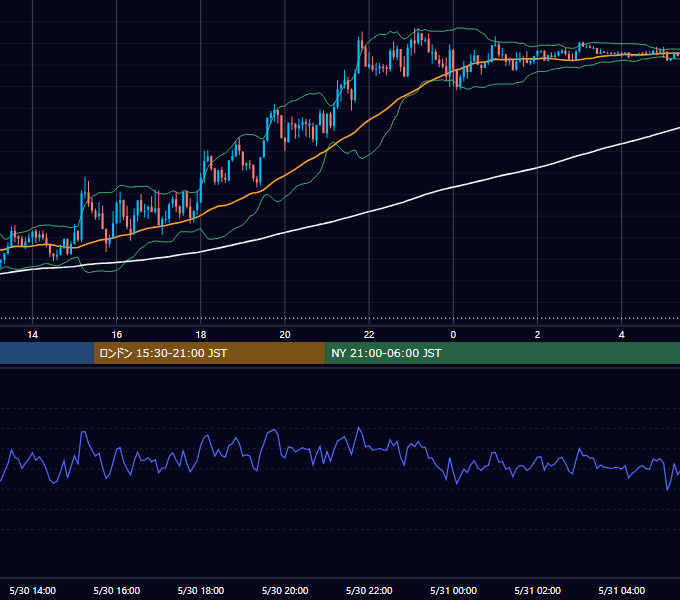Screen dimensions: 680x600
Task: Click the hour label 2 on the time axis
Action: 537,335
